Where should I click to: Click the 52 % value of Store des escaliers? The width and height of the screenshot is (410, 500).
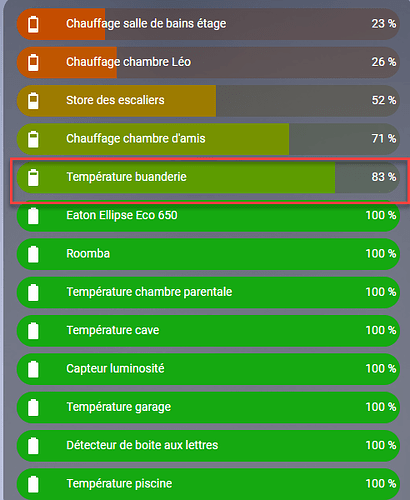coord(384,100)
